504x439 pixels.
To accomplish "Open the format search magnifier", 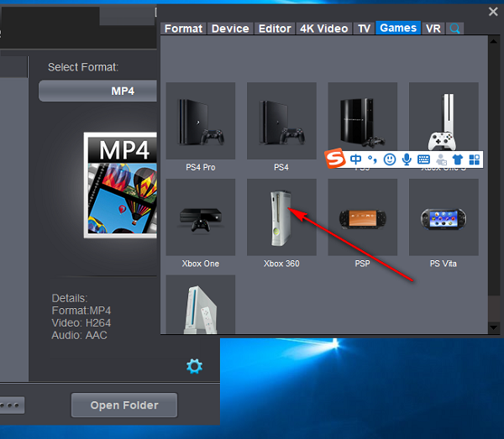I will pyautogui.click(x=454, y=29).
